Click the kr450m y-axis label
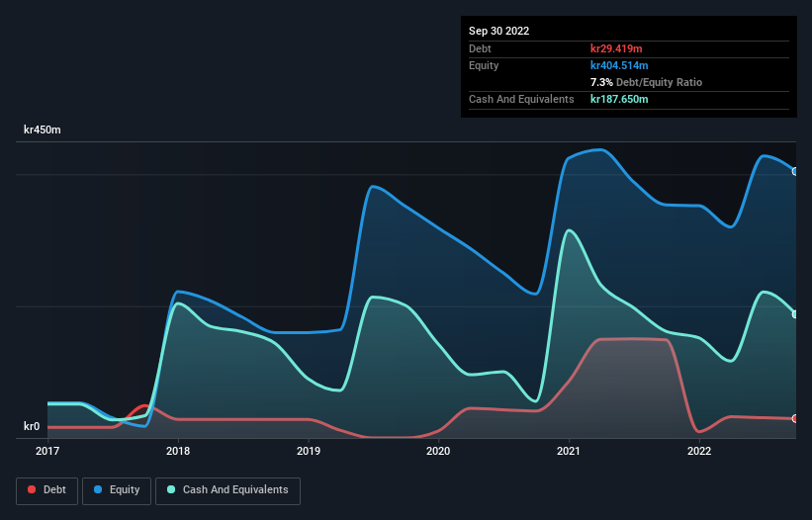812x520 pixels. [42, 130]
